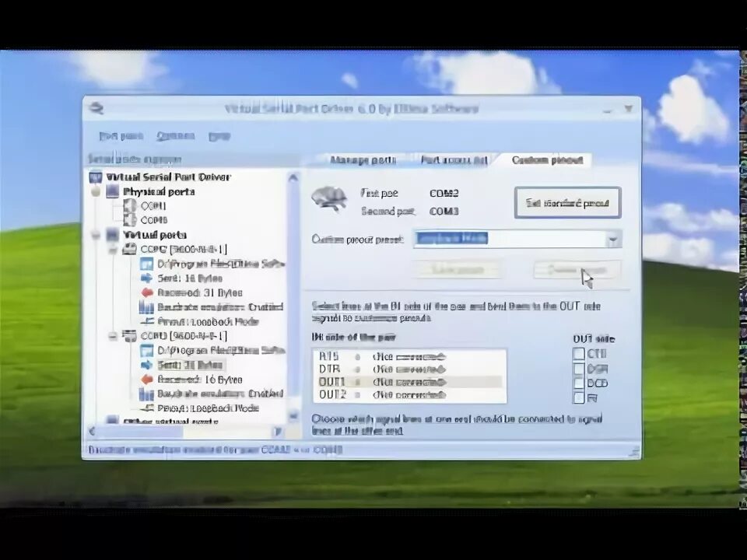747x560 pixels.
Task: Open the Help menu
Action: point(219,137)
